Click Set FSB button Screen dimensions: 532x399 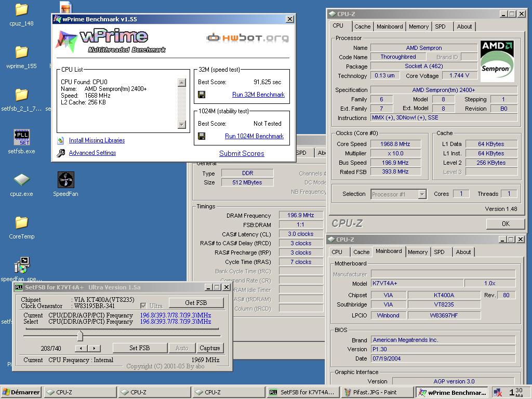pos(139,348)
